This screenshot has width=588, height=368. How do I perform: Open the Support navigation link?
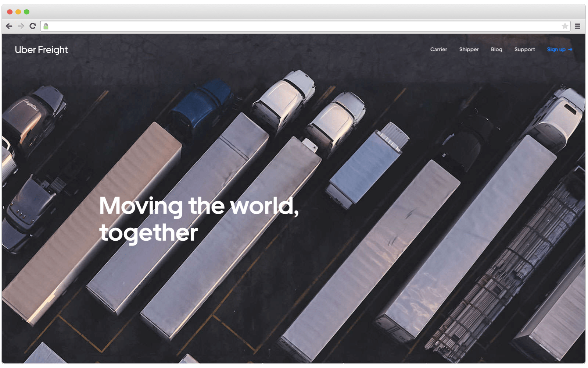click(x=524, y=49)
